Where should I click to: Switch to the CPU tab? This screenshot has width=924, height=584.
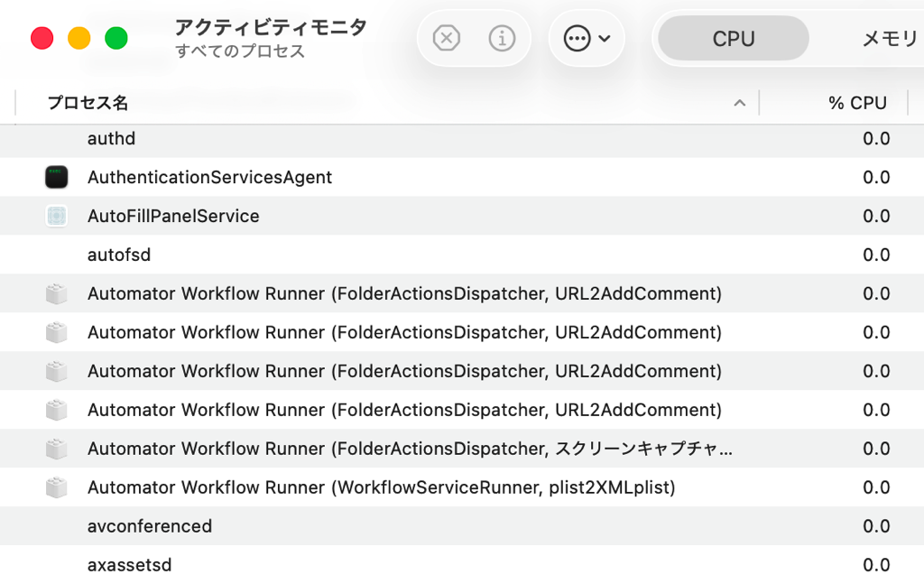(x=733, y=39)
